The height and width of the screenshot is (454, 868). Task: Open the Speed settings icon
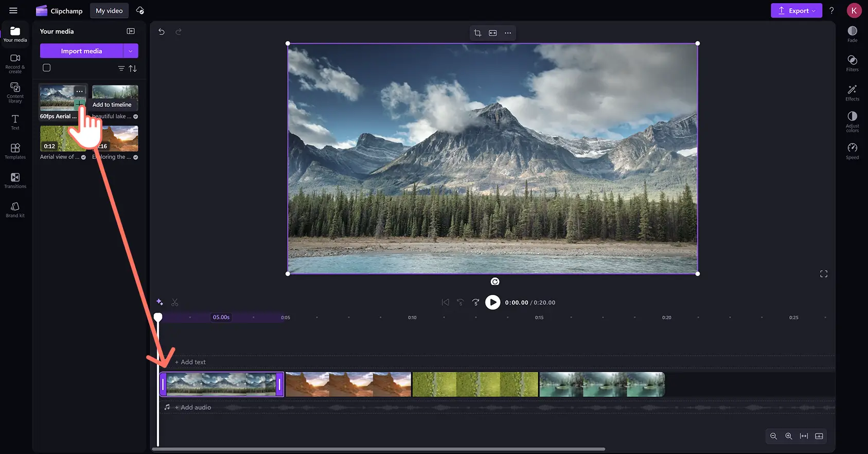pyautogui.click(x=852, y=151)
